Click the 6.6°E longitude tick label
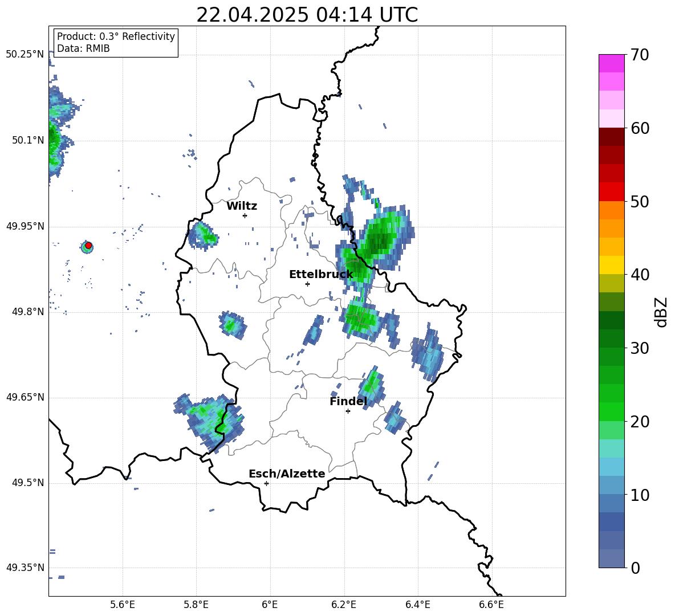The width and height of the screenshot is (675, 616). tap(491, 605)
